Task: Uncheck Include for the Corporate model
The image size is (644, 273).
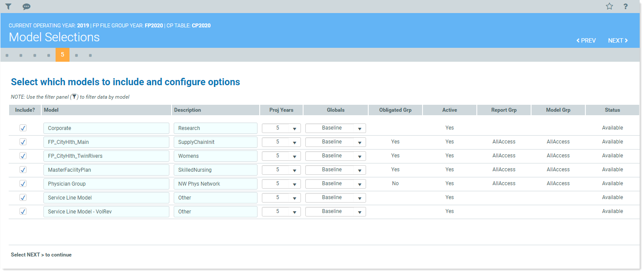Action: click(23, 128)
